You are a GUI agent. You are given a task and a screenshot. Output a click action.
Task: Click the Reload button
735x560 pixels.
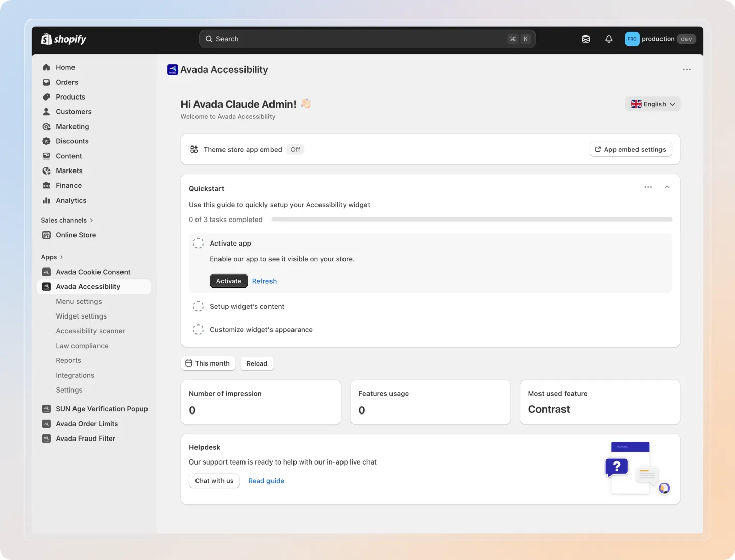(x=257, y=363)
